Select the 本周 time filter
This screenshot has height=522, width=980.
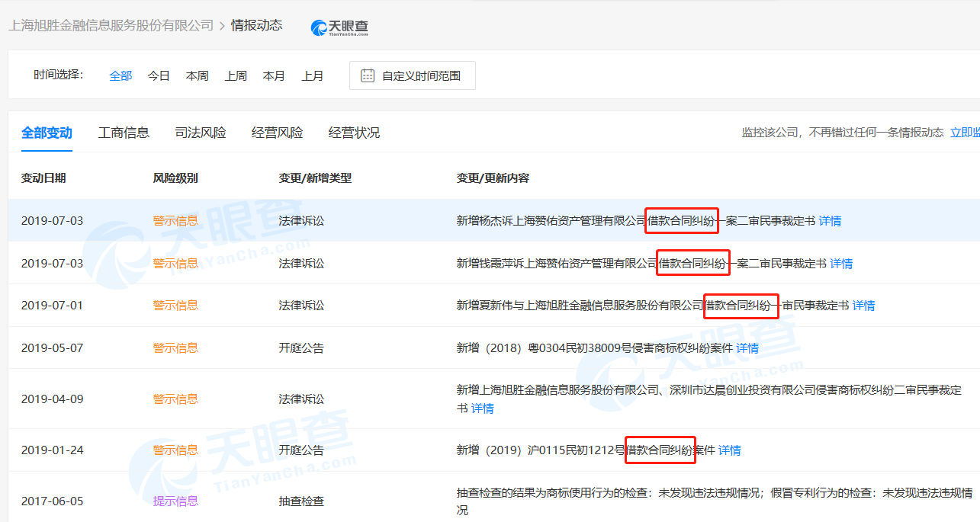tap(197, 75)
